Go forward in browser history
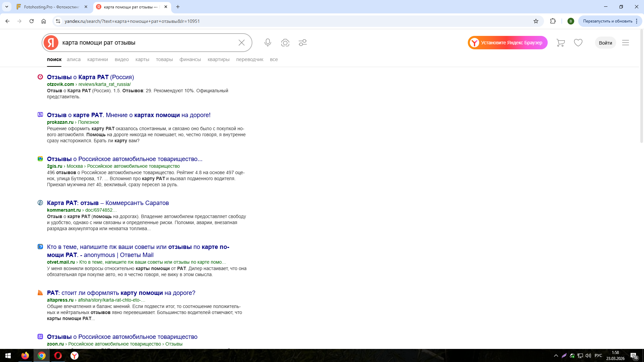This screenshot has height=362, width=644. 19,21
